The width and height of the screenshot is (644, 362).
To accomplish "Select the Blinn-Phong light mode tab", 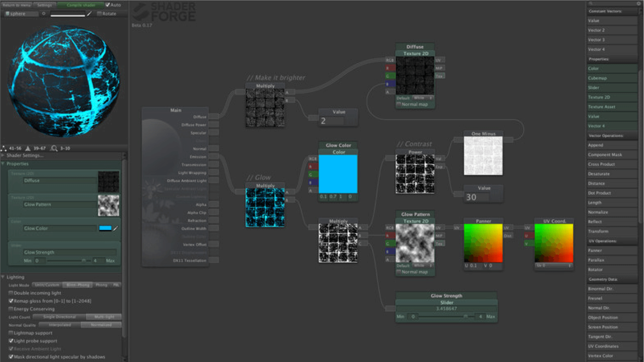I will point(78,285).
